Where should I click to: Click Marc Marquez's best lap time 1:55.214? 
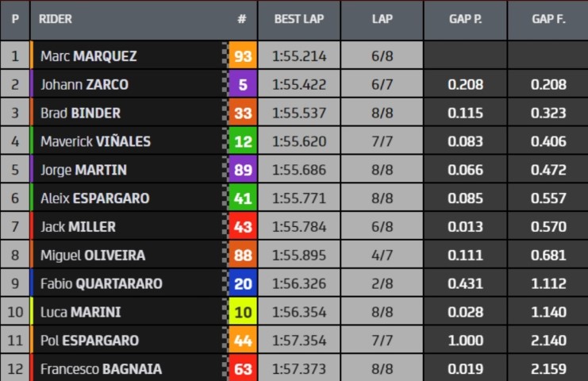pos(299,56)
